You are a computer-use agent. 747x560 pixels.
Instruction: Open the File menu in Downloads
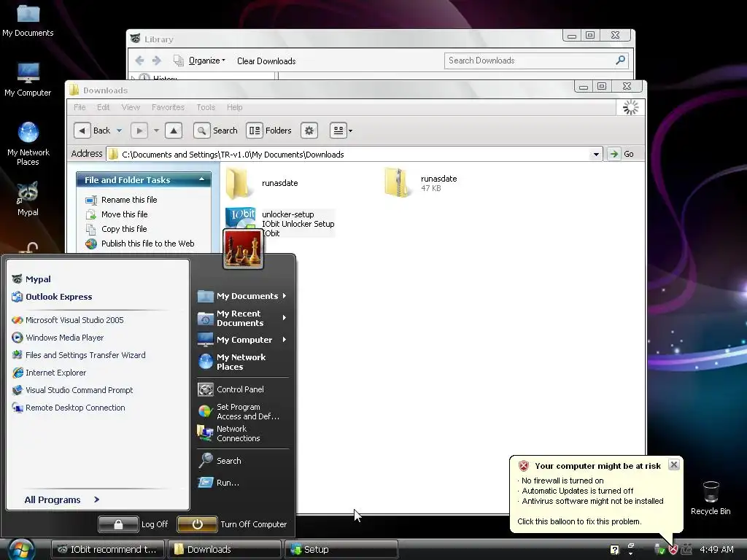tap(80, 107)
